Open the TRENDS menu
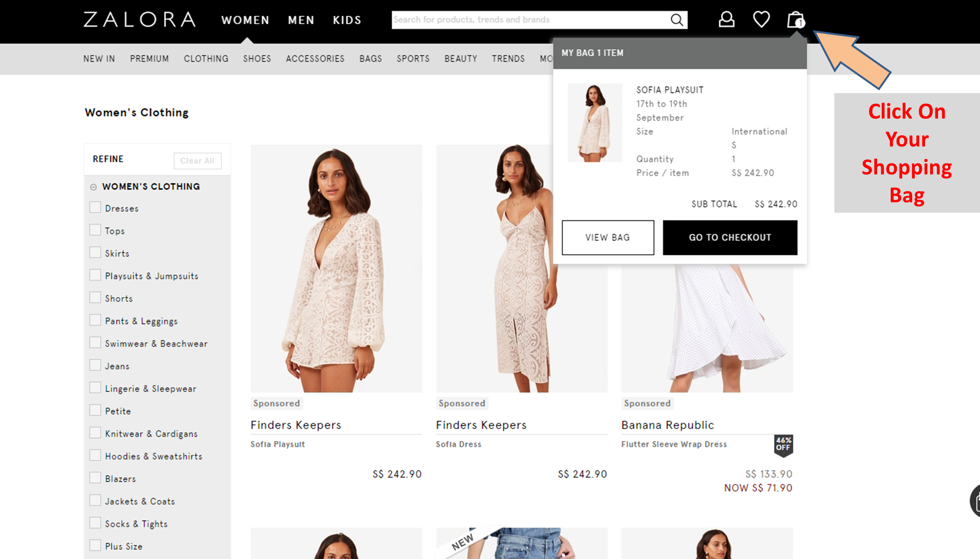980x559 pixels. [508, 59]
